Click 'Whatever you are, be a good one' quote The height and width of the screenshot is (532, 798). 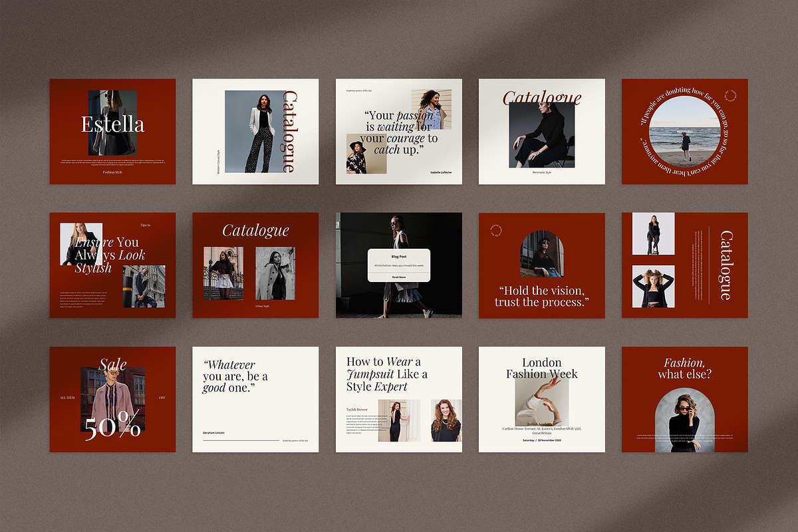pyautogui.click(x=235, y=376)
